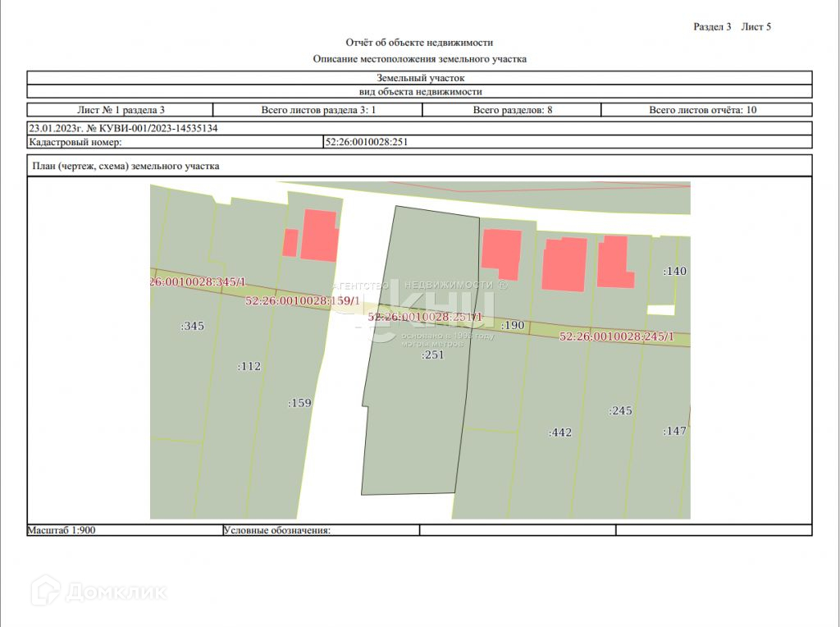Select title 'Отчёт об объекте недвижимости'
Viewport: 840px width, 627px height.
pos(419,43)
